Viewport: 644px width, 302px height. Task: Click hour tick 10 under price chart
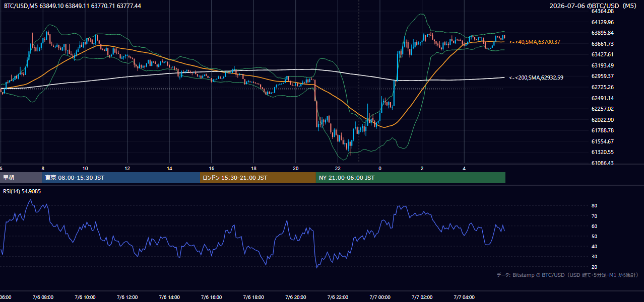click(x=85, y=168)
